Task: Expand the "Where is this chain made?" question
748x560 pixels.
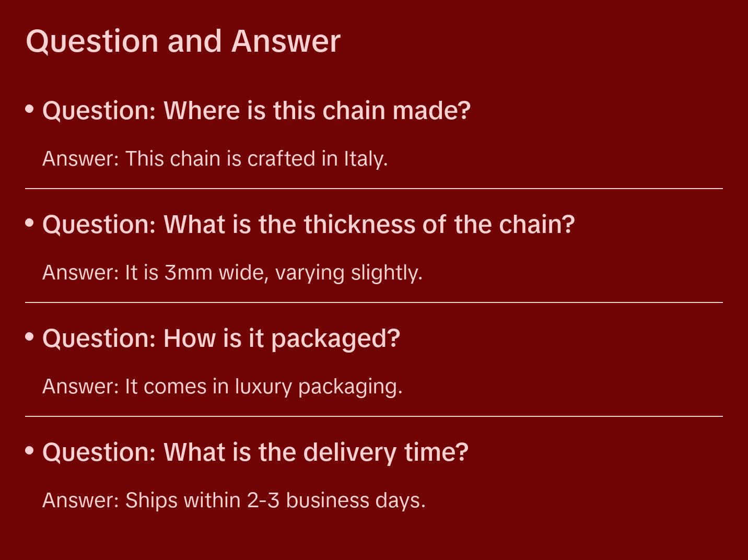Action: pyautogui.click(x=256, y=111)
